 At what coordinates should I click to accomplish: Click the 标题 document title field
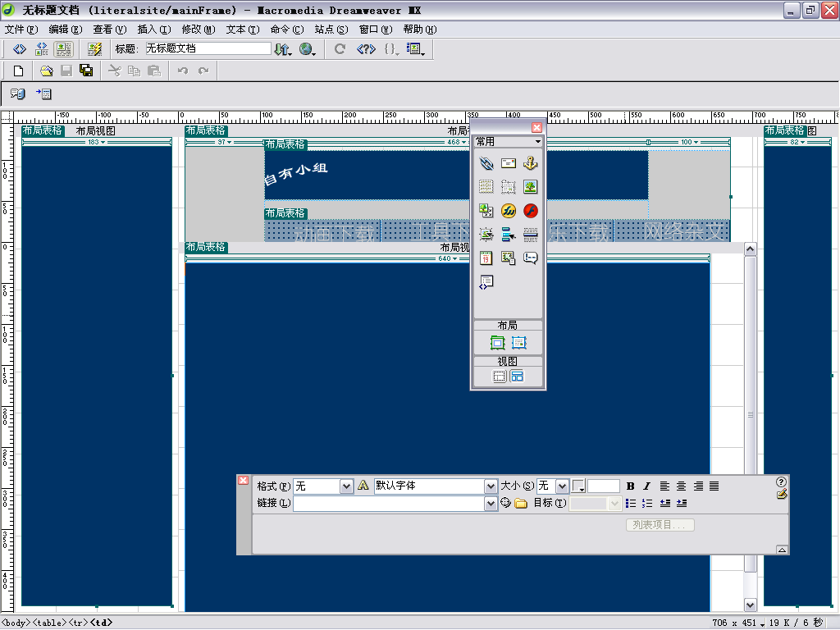(208, 49)
